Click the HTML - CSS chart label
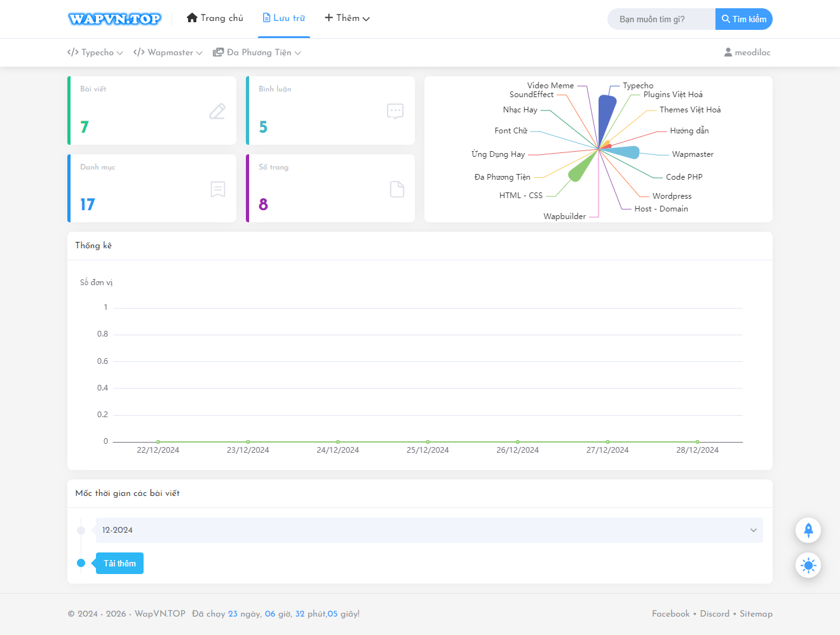Viewport: 840px width, 635px height. pyautogui.click(x=520, y=195)
